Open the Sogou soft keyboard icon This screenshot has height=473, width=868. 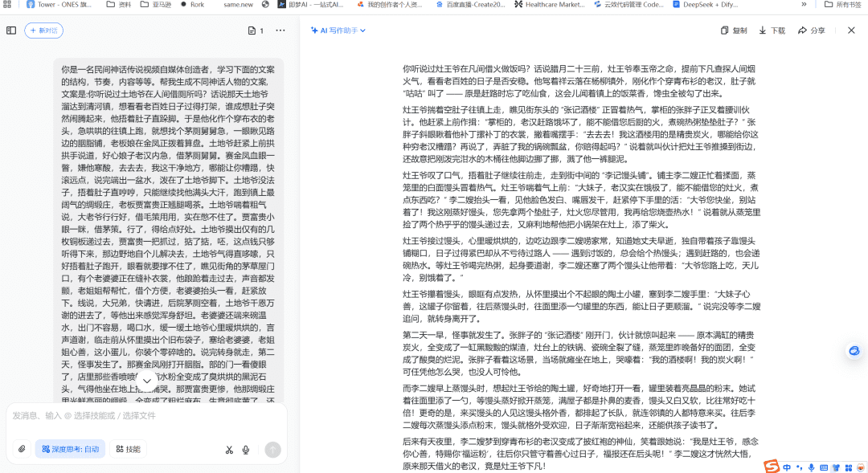click(x=824, y=467)
